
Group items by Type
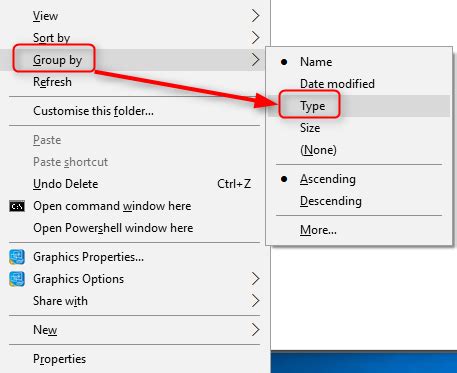click(359, 106)
